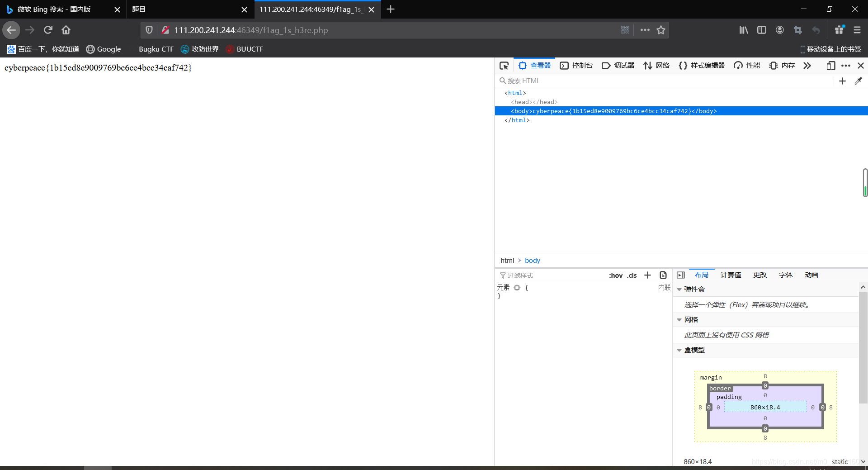Open the extensions toolbar icon
Screen dimensions: 868x470
tap(840, 30)
